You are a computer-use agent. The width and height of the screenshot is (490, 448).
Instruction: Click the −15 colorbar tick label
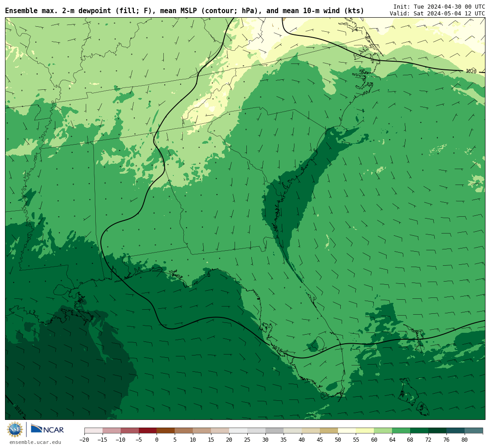[x=103, y=440]
